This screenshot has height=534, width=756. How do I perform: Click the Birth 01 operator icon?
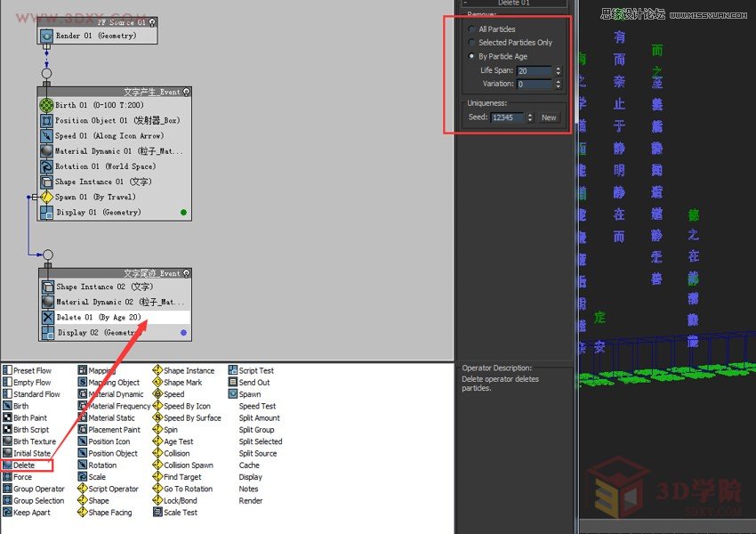click(x=46, y=105)
